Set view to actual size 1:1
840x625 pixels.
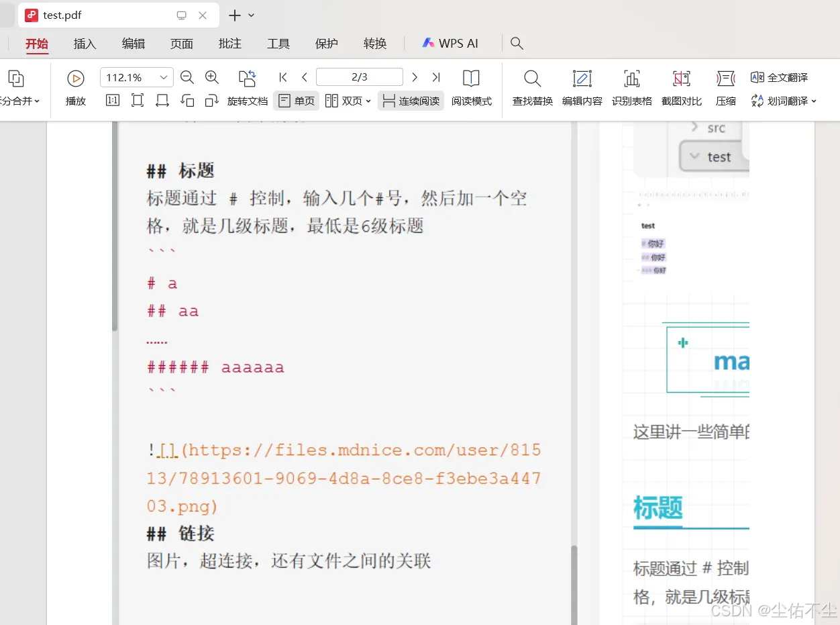click(x=113, y=101)
